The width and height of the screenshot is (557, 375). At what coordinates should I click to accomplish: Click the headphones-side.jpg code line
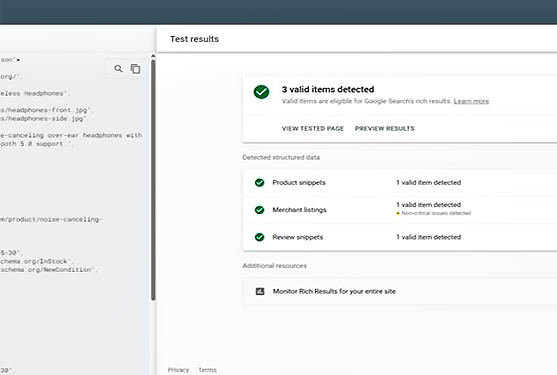point(43,119)
